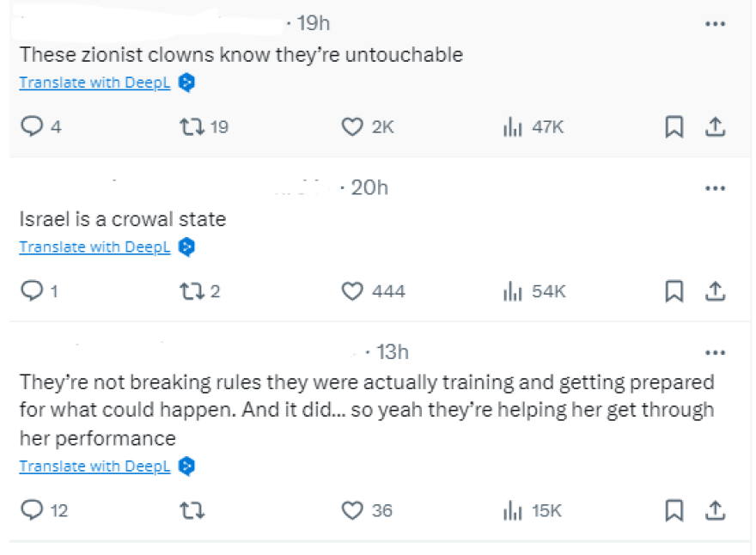
Task: Open more options on 19h tweet
Action: tap(715, 24)
